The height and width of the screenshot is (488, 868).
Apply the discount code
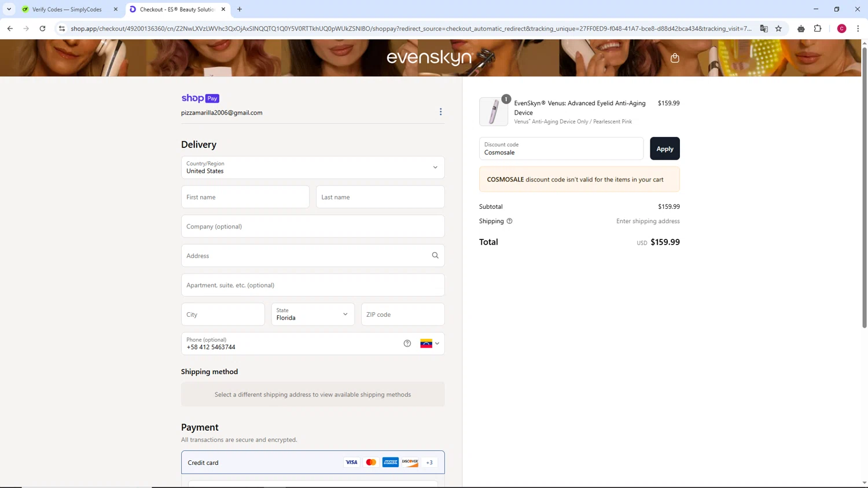(665, 149)
